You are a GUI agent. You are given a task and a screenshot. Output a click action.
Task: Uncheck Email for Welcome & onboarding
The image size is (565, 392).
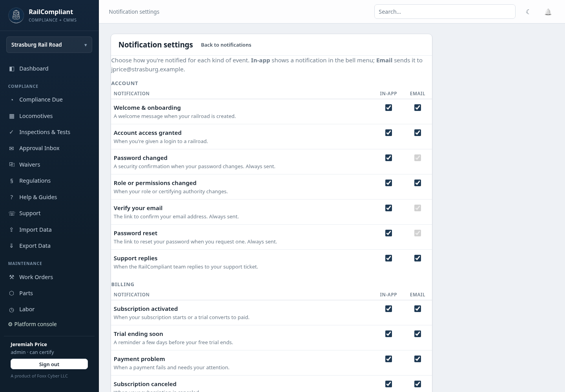[417, 107]
